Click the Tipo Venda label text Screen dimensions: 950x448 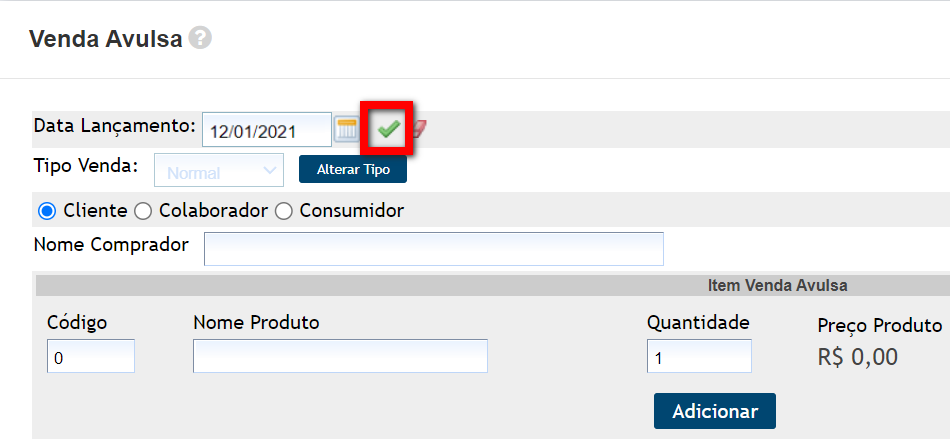[x=86, y=166]
